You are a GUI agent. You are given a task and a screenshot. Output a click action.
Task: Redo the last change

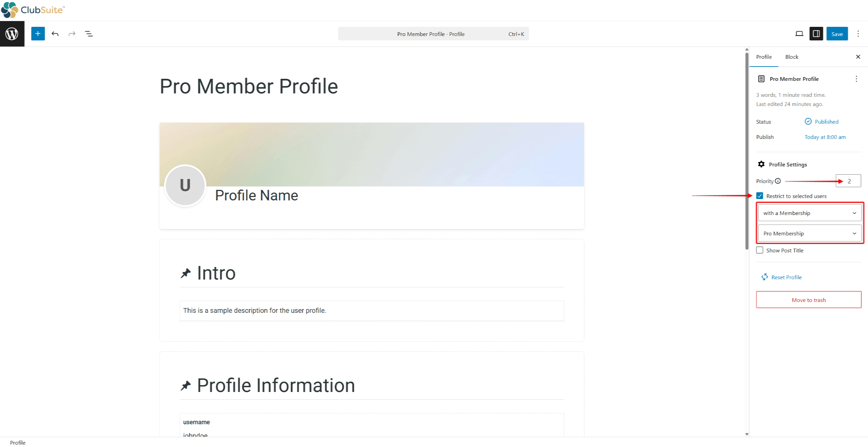(72, 34)
